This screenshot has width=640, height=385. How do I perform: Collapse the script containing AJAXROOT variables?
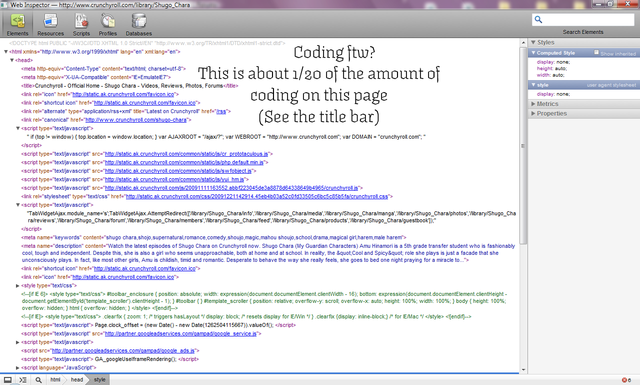click(18, 128)
